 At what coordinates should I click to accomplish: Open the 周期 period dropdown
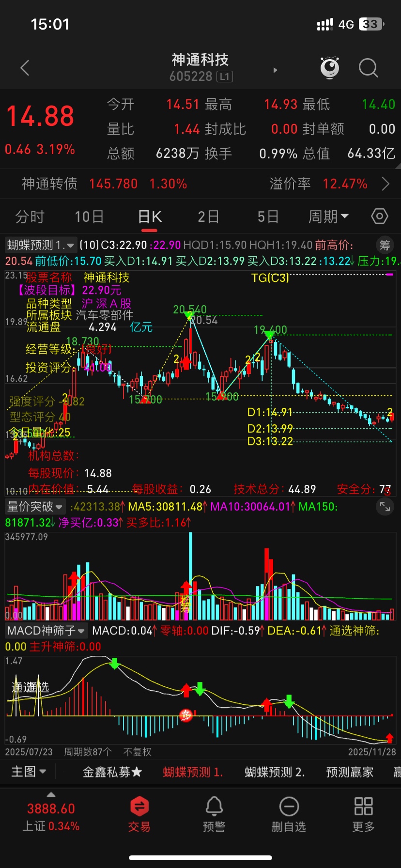[x=328, y=217]
